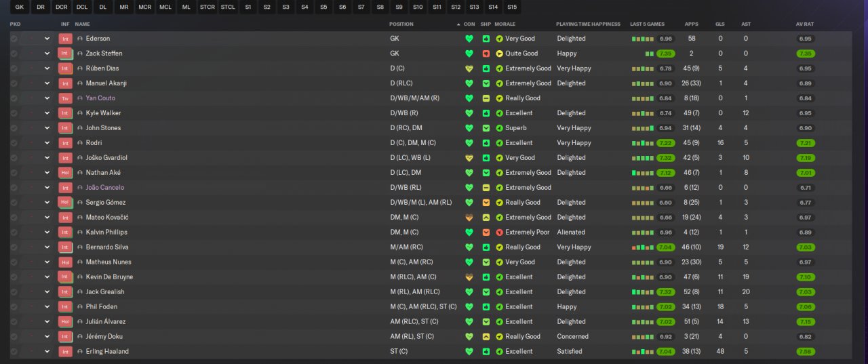Open selection dropdown for Jack Grealish

47,292
